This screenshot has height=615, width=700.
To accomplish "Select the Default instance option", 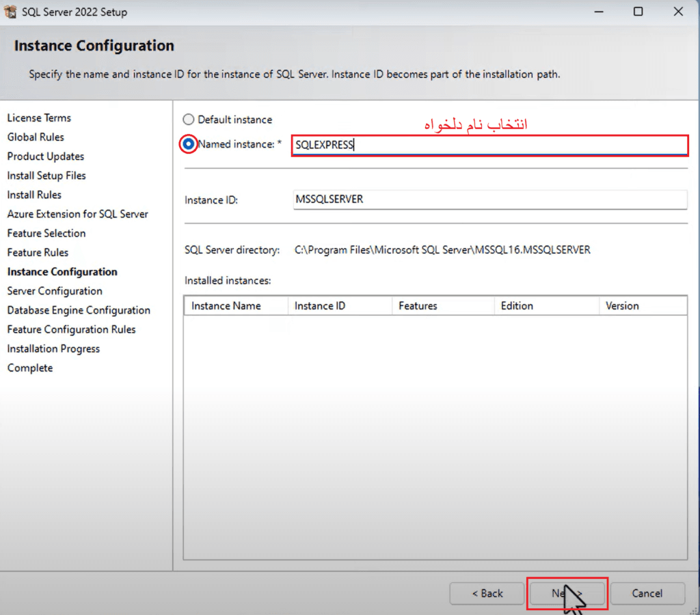I will point(188,119).
